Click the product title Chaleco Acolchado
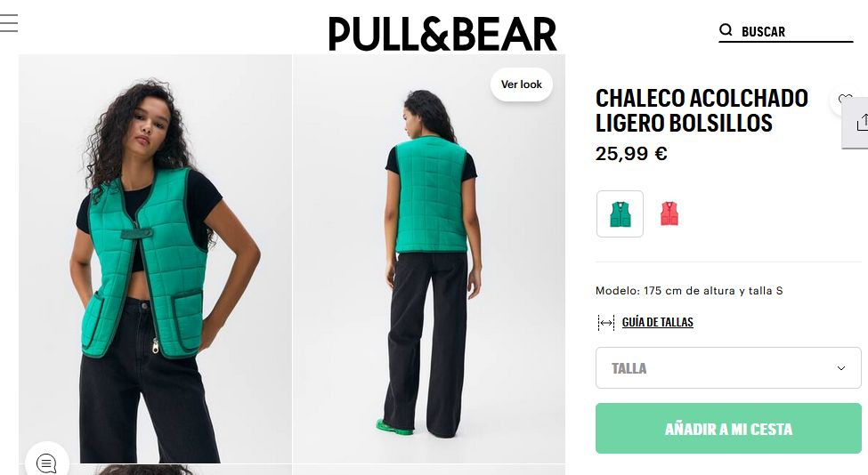 point(702,110)
